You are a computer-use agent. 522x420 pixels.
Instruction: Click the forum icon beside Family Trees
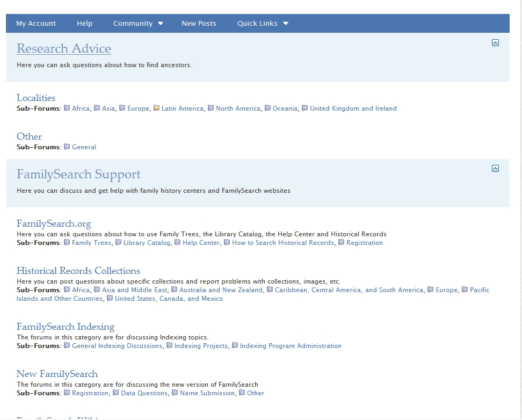click(x=67, y=242)
